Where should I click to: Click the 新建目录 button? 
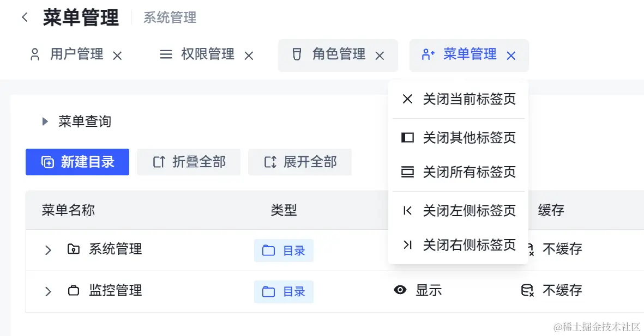tap(77, 162)
